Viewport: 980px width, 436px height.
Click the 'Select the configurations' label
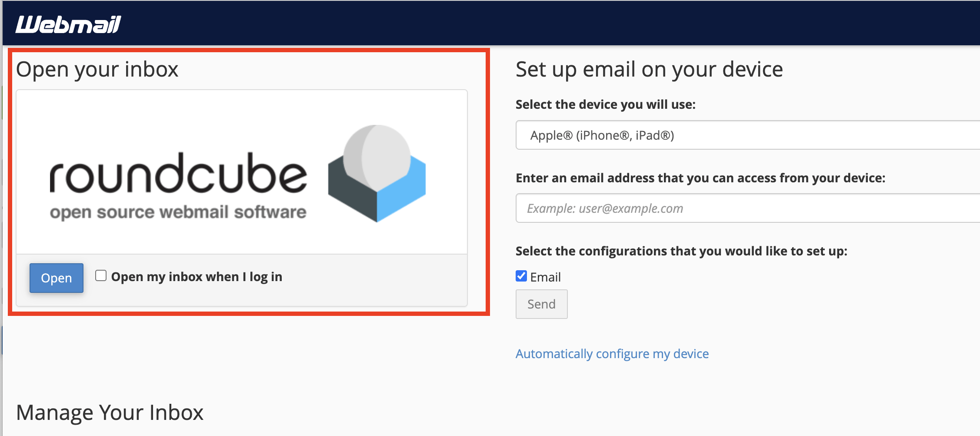click(681, 251)
